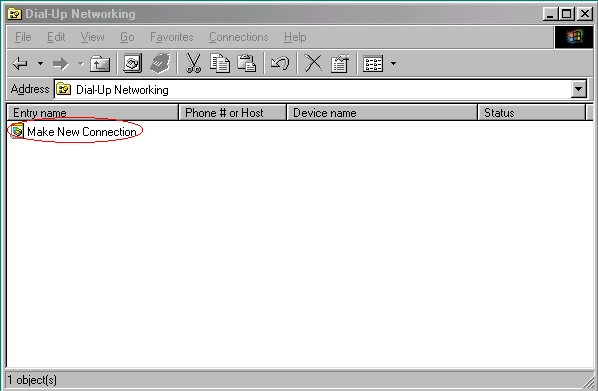This screenshot has width=598, height=391.
Task: Open the Connections menu
Action: click(x=238, y=37)
